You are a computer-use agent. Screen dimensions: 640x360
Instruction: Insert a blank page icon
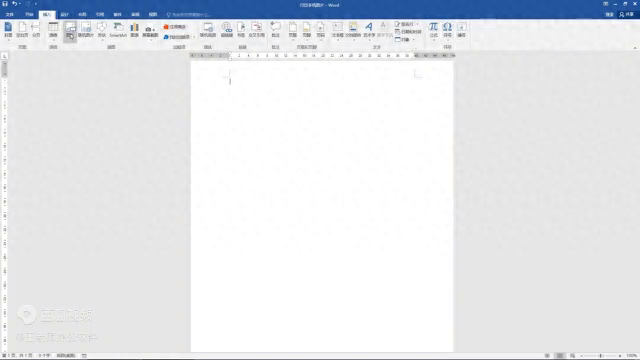[x=22, y=30]
